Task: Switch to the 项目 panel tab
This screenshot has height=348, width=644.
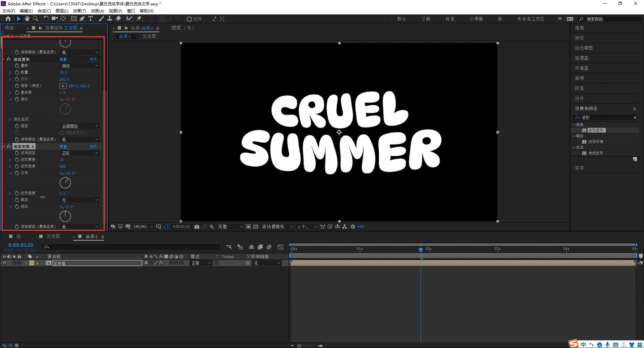Action: (9, 28)
